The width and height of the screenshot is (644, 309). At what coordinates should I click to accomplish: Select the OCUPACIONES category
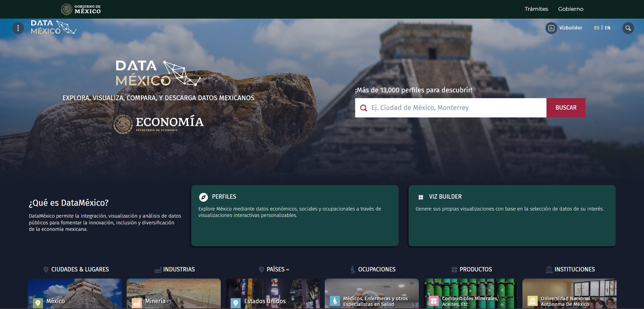377,270
